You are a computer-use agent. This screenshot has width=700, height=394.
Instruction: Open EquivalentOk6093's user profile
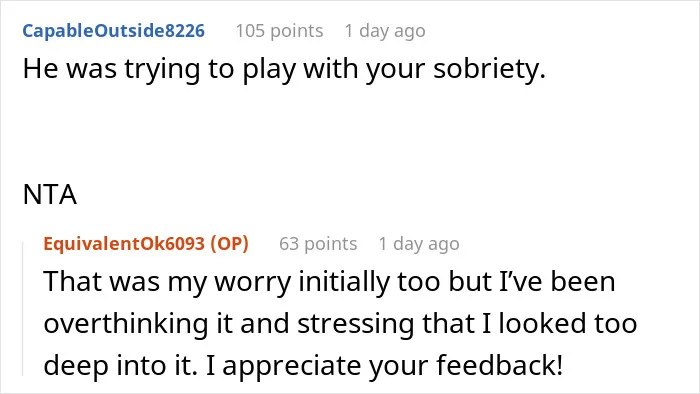click(124, 244)
